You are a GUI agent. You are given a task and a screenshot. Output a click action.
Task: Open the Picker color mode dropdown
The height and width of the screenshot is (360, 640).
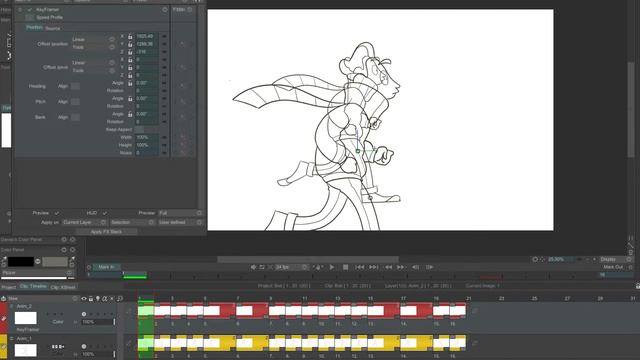(x=38, y=273)
